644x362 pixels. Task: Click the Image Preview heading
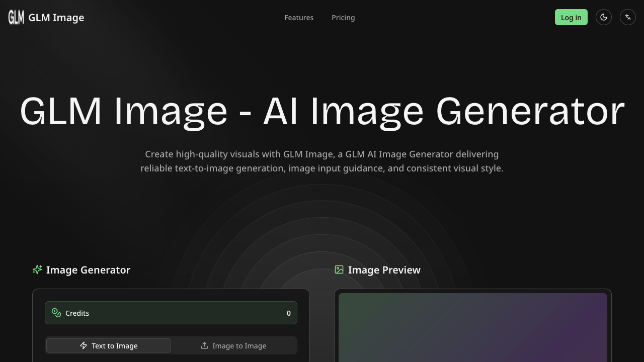coord(384,270)
